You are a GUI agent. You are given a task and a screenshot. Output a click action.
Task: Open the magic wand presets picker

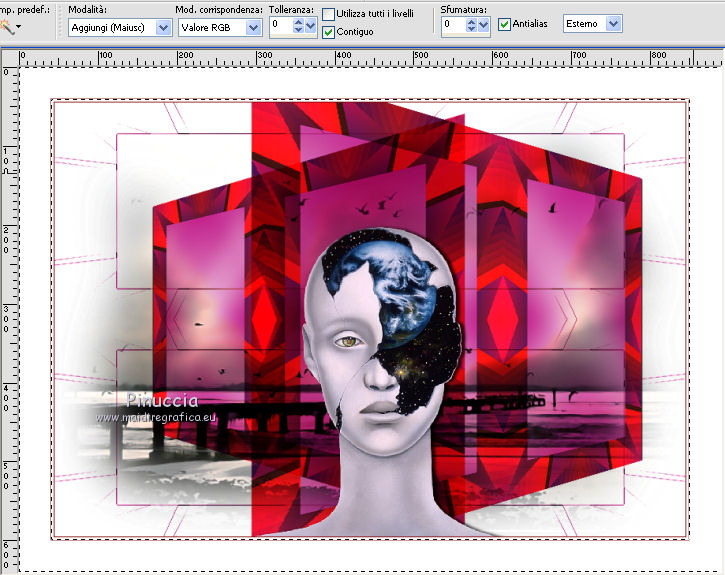click(10, 27)
